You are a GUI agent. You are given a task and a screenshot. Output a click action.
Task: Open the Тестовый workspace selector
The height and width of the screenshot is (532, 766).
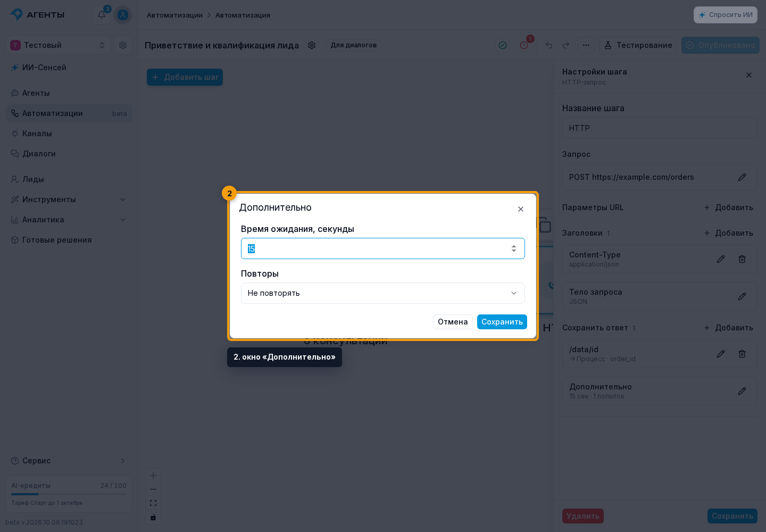(x=59, y=45)
